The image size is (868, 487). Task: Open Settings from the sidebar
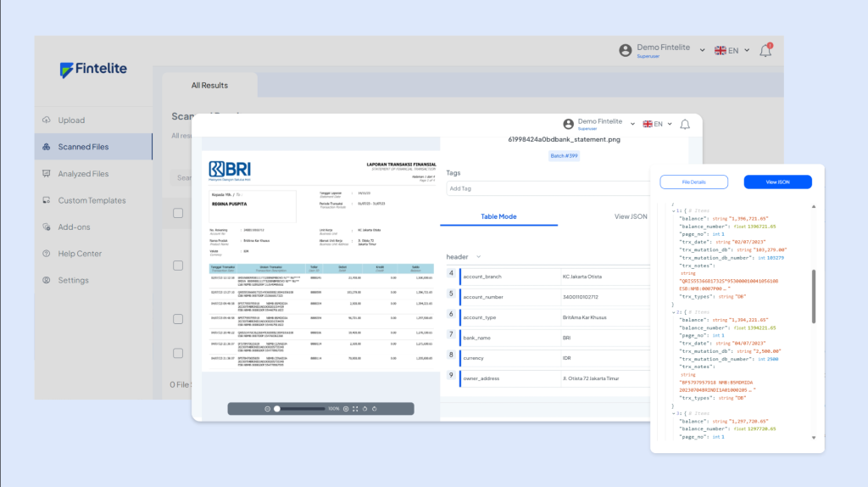(73, 280)
